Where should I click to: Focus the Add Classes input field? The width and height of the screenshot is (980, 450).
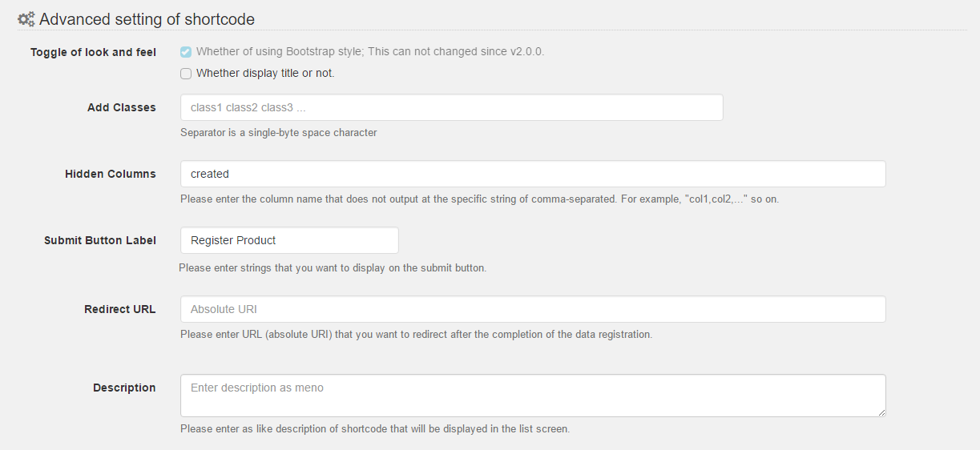click(x=451, y=107)
